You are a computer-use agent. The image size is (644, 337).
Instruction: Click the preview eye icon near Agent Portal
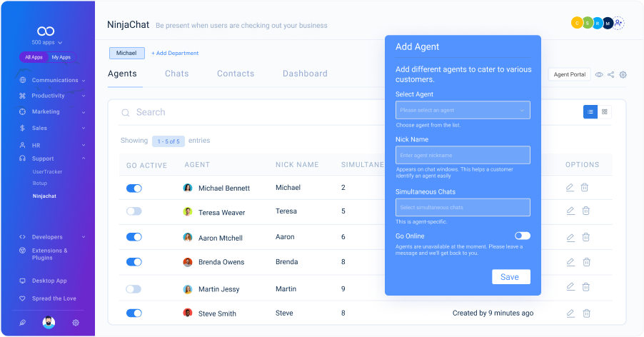pos(599,74)
